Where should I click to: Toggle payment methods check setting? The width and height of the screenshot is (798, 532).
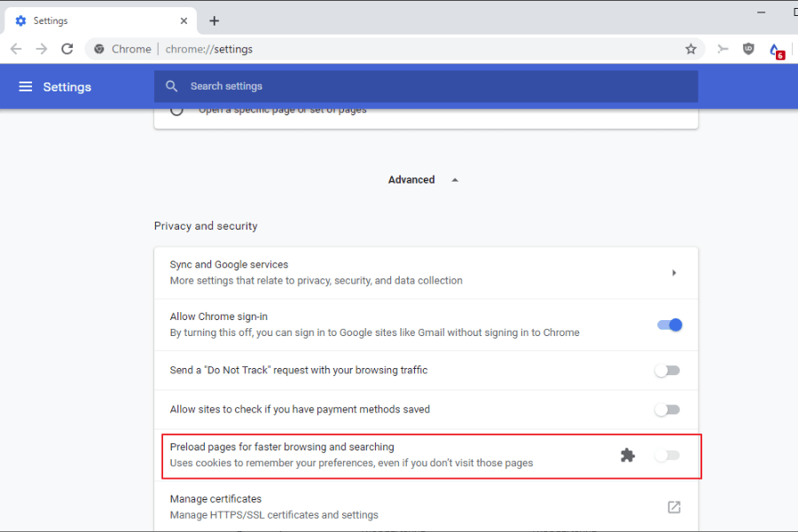click(x=667, y=410)
